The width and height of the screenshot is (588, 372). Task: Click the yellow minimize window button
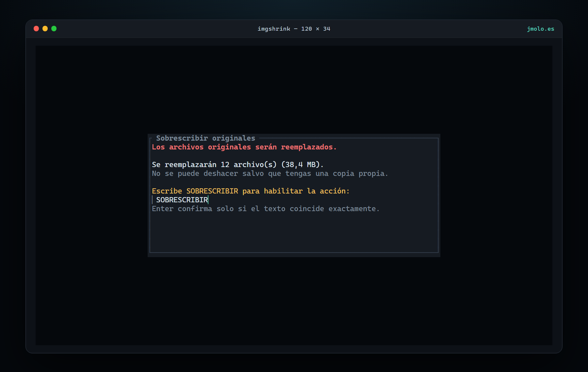[x=45, y=29]
